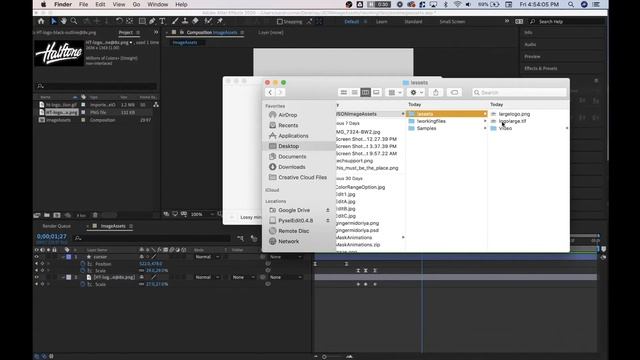Click the current timecode 0;00;01;27
Viewport: 640px width, 360px height.
[51, 236]
